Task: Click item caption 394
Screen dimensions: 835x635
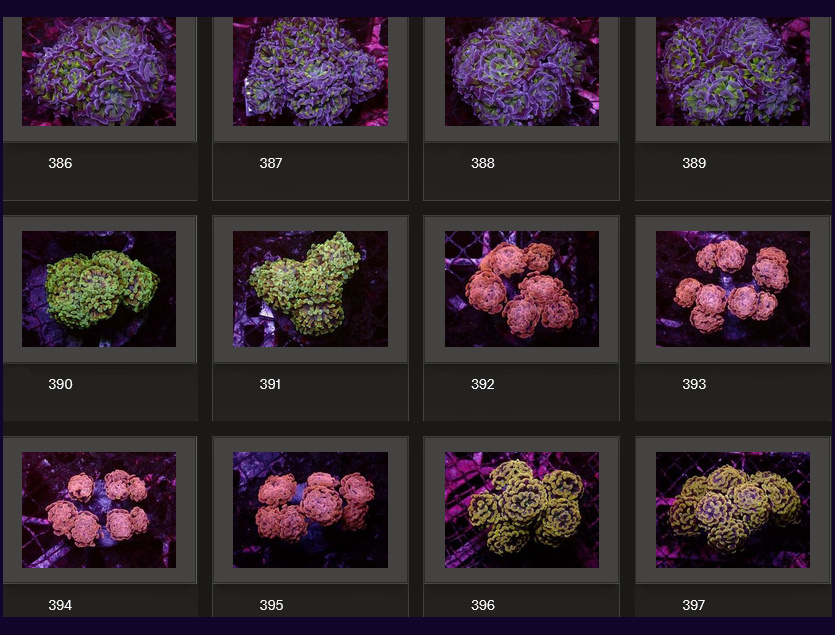Action: coord(60,605)
